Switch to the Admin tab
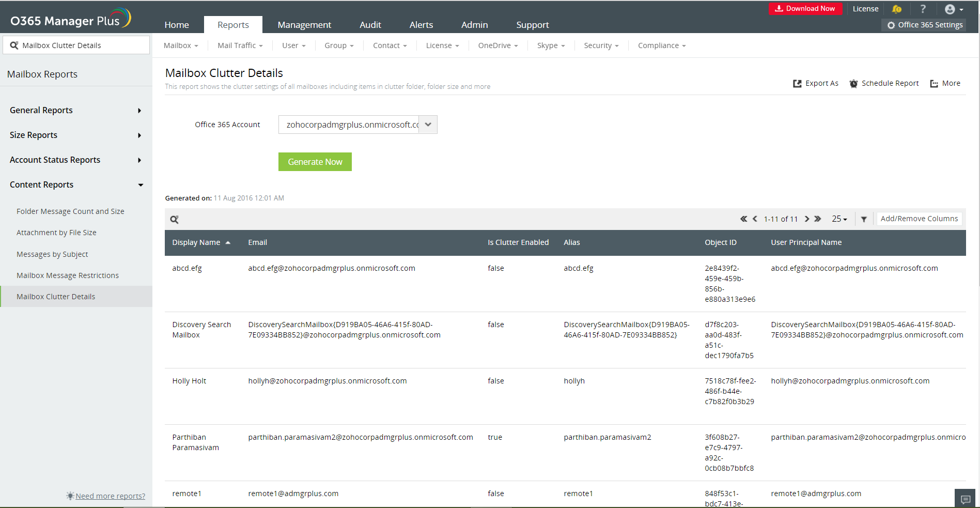Viewport: 980px width, 508px height. coord(474,25)
